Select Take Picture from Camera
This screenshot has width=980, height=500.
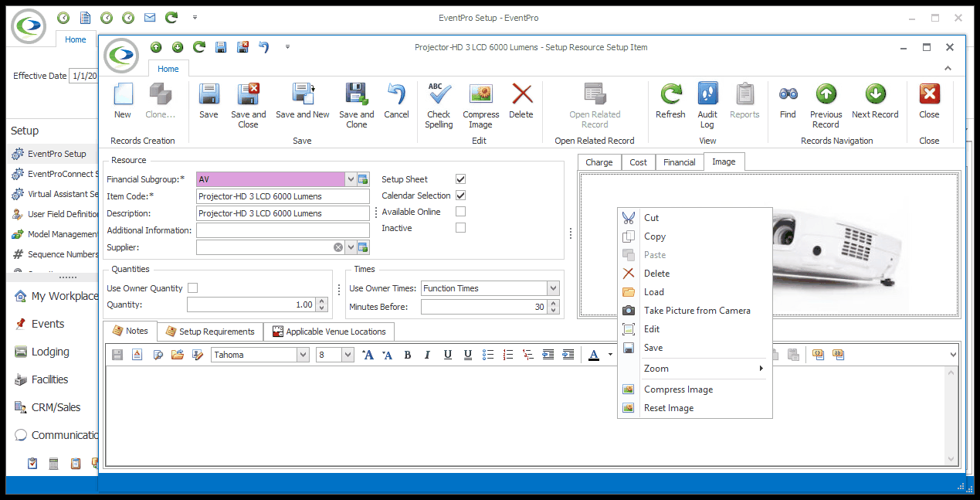(695, 311)
